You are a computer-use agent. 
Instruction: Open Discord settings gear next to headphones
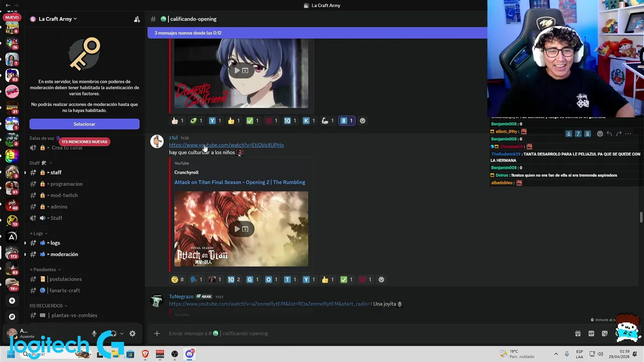point(132,333)
